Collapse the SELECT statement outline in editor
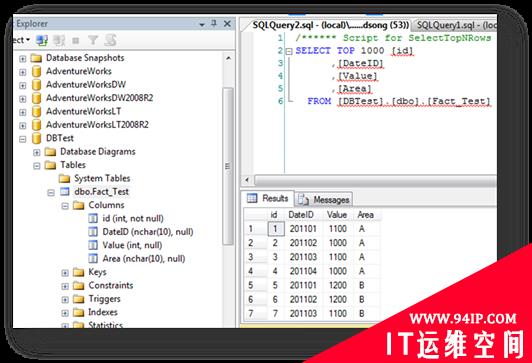The image size is (532, 363). (x=289, y=52)
